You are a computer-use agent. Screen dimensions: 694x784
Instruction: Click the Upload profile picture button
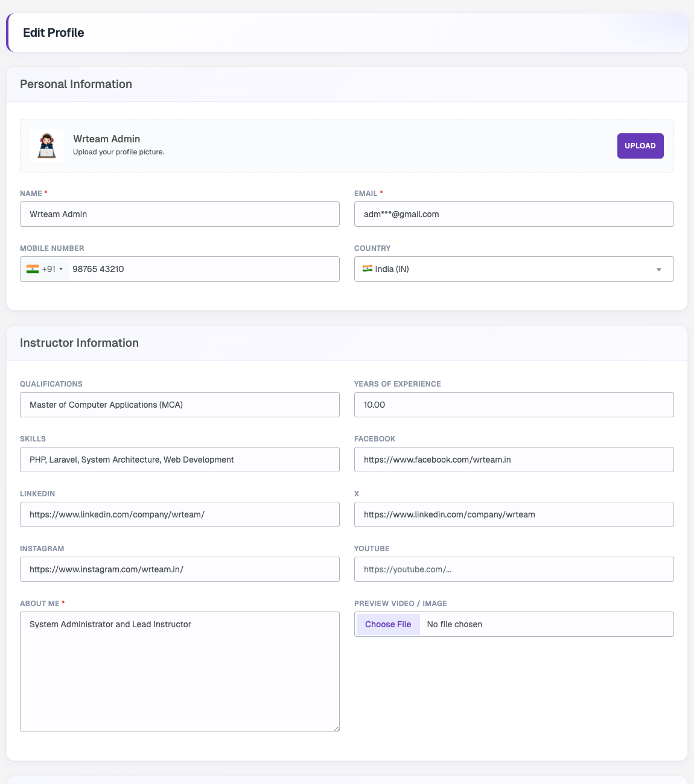pos(640,146)
